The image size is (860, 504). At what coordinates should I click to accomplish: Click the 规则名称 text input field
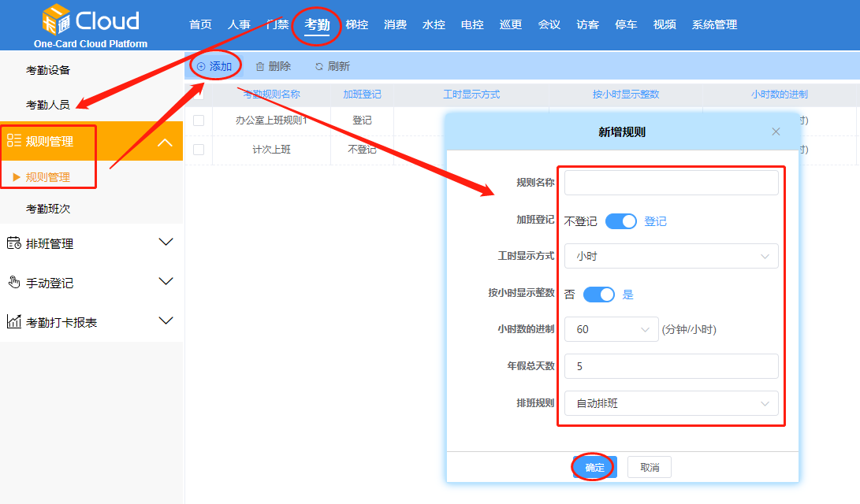point(671,183)
